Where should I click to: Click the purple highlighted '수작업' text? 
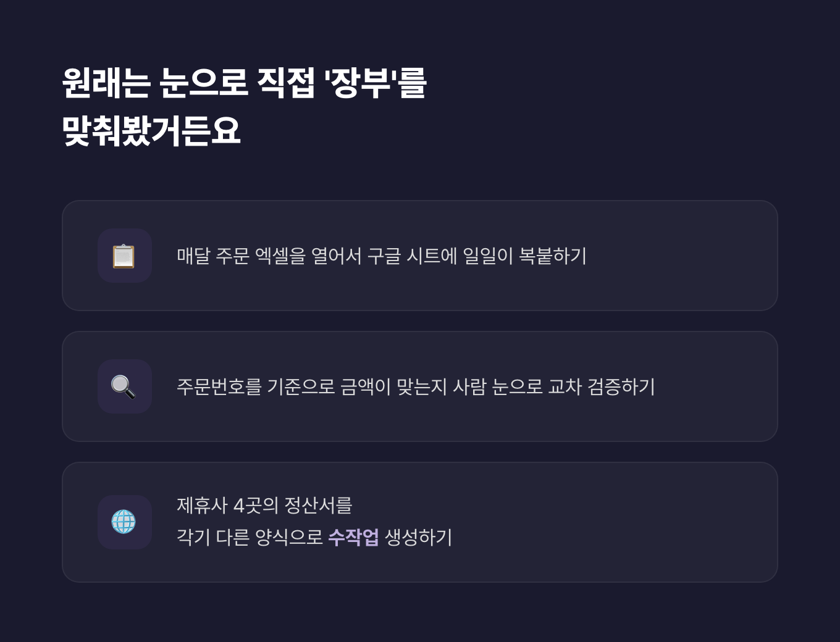pos(353,537)
